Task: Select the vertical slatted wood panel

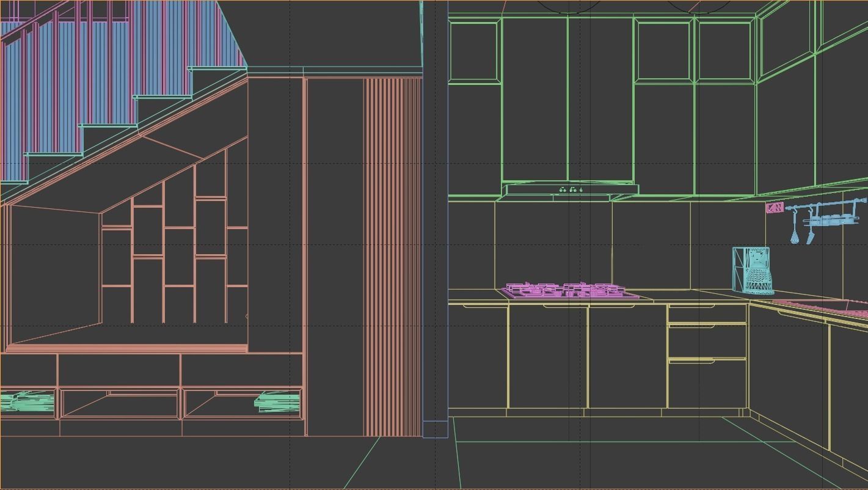Action: pyautogui.click(x=393, y=257)
